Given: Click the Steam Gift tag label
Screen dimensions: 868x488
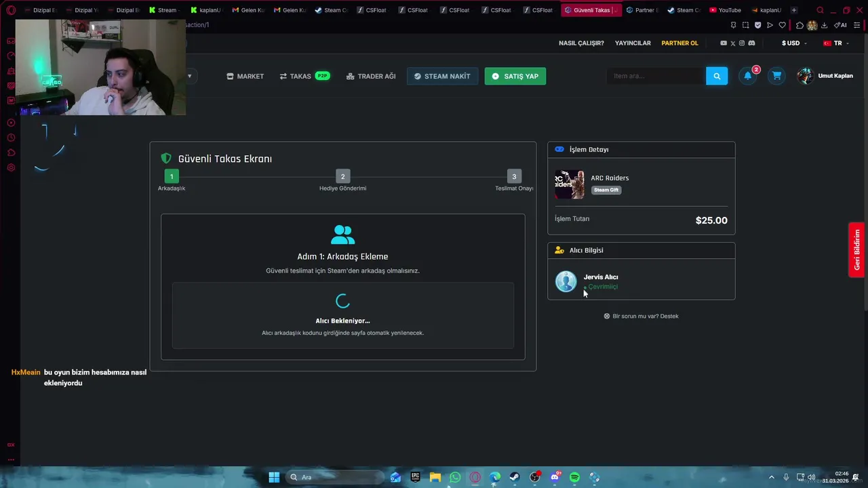Looking at the screenshot, I should pos(606,190).
